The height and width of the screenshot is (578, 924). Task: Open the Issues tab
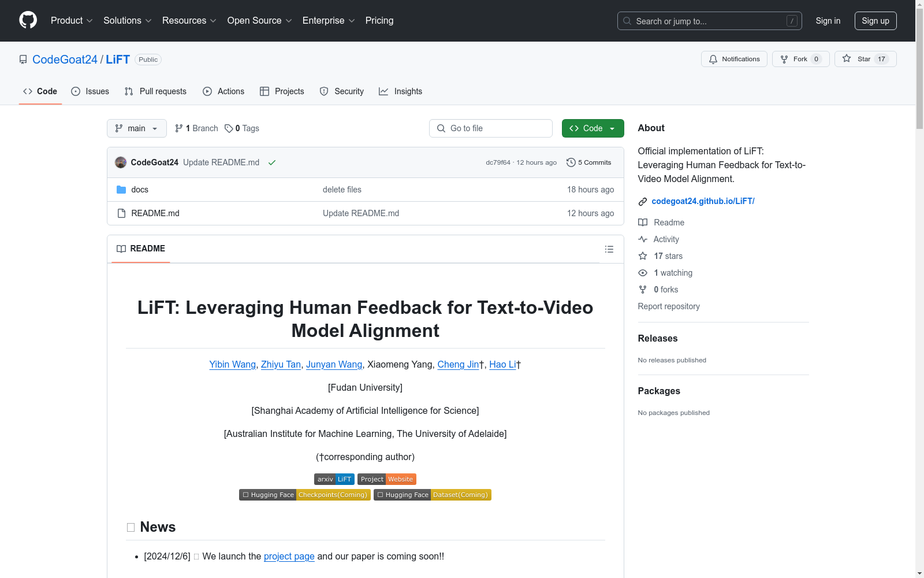(90, 91)
